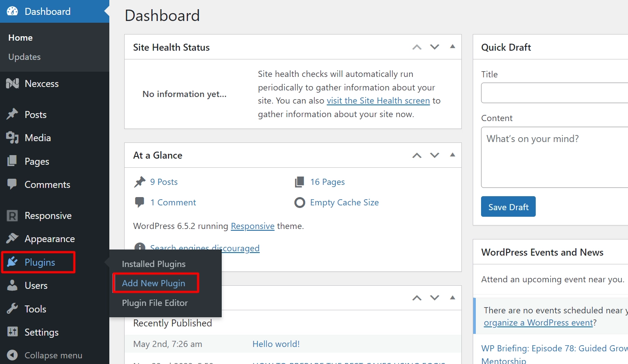Click the Responsive R icon

(x=12, y=215)
